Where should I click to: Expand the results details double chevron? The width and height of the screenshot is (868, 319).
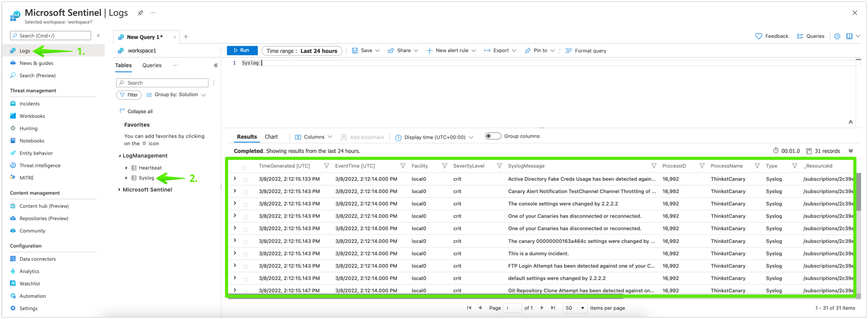850,151
